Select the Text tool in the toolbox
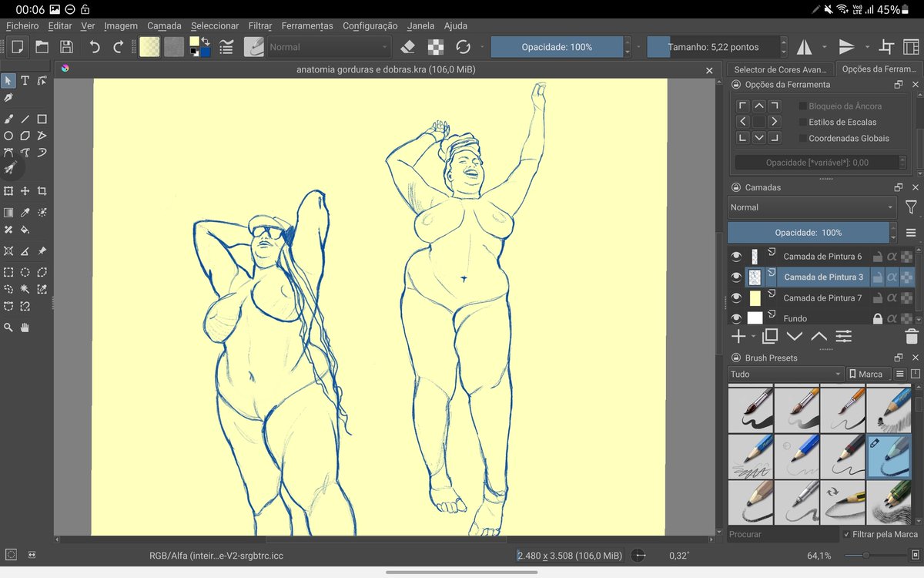The width and height of the screenshot is (924, 578). click(25, 81)
